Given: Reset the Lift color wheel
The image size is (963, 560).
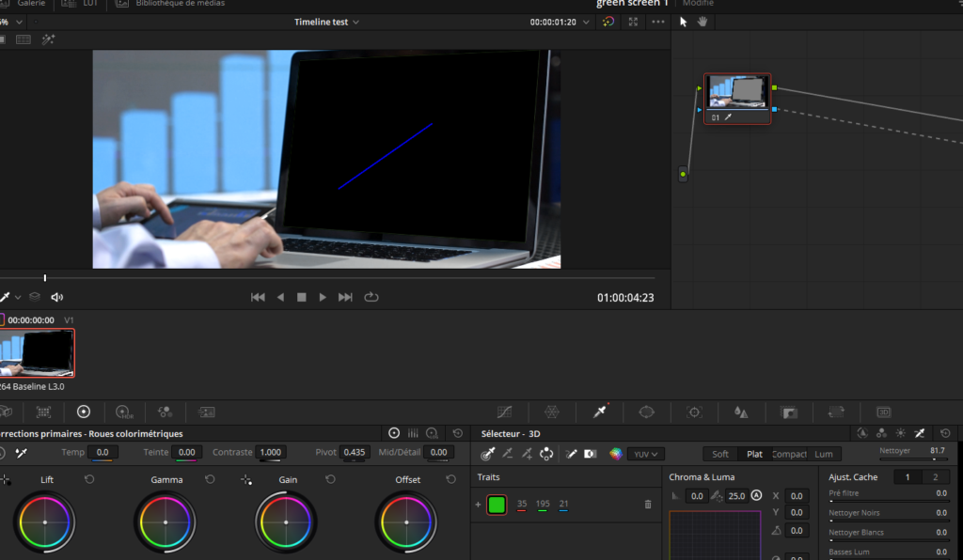Looking at the screenshot, I should pyautogui.click(x=89, y=479).
